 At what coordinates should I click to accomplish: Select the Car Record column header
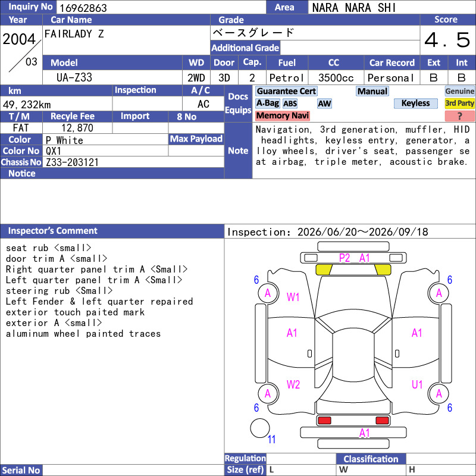coord(392,62)
